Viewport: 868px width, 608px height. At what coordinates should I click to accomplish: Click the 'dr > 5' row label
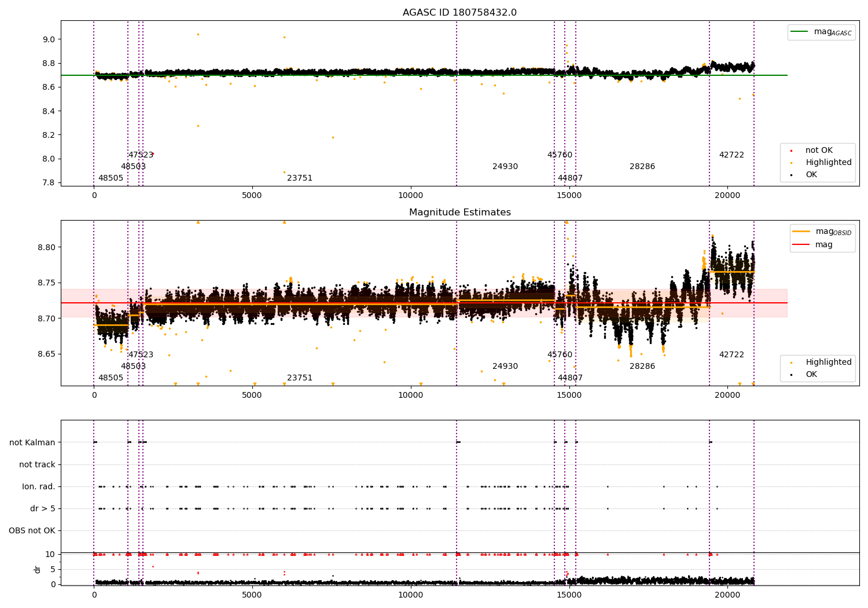(x=43, y=508)
